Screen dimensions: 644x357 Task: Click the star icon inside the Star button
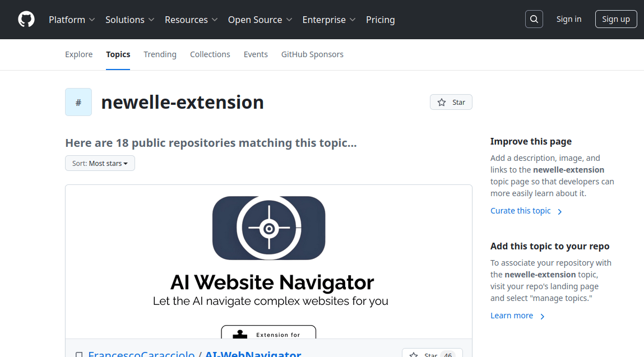[x=442, y=102]
